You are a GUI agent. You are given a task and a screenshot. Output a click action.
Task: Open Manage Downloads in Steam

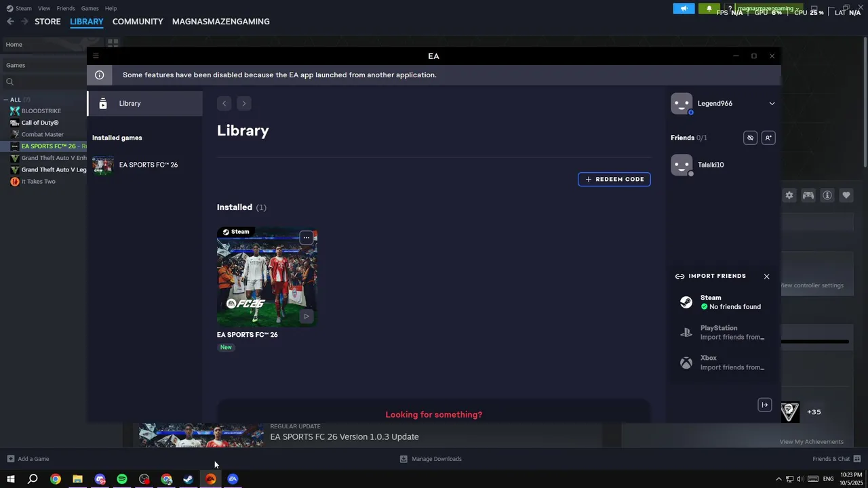pos(431,459)
